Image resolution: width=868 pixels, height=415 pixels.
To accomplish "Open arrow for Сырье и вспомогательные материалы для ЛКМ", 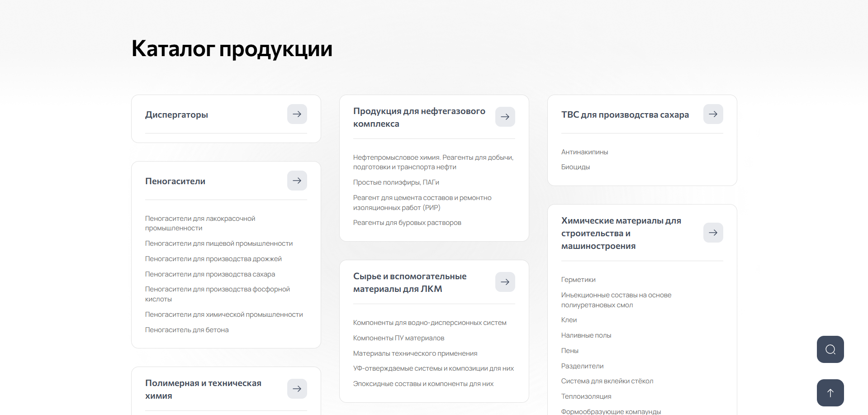I will [x=505, y=282].
